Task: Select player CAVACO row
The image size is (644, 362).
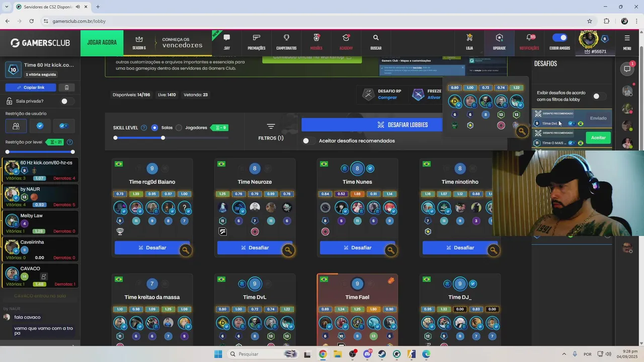Action: [x=40, y=276]
